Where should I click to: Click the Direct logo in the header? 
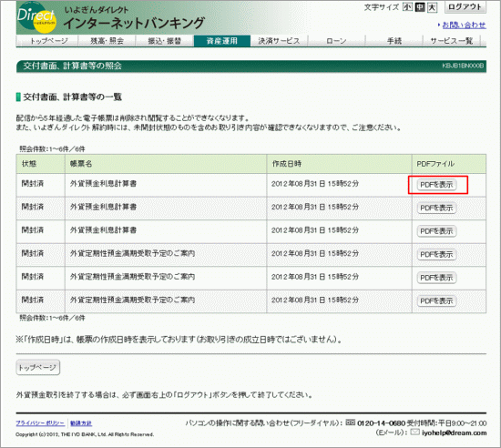36,17
